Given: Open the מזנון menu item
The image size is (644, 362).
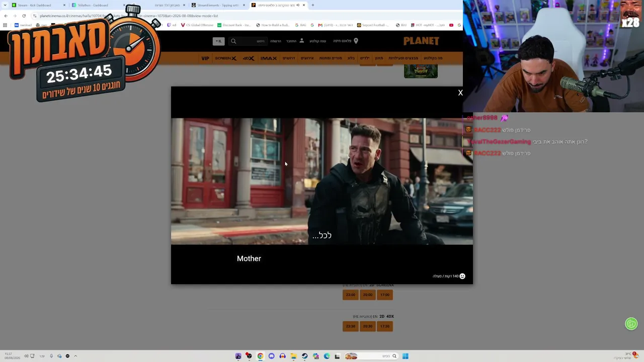Looking at the screenshot, I should (x=379, y=58).
